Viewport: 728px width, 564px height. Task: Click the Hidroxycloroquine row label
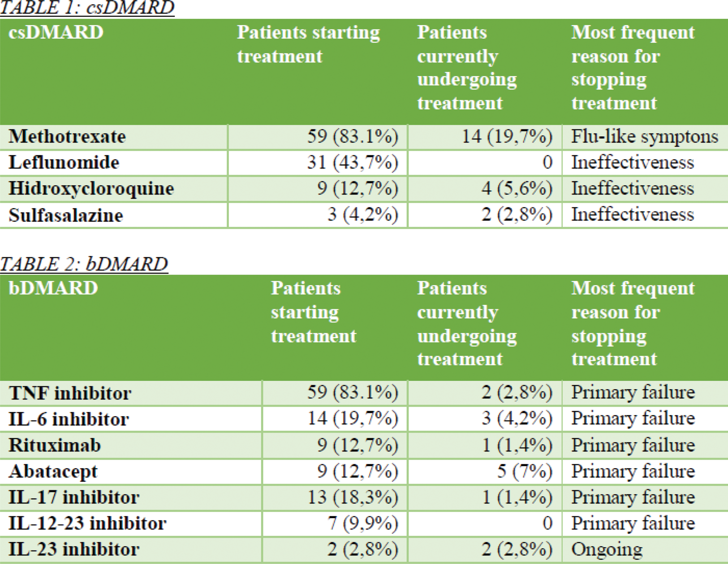coord(91,189)
